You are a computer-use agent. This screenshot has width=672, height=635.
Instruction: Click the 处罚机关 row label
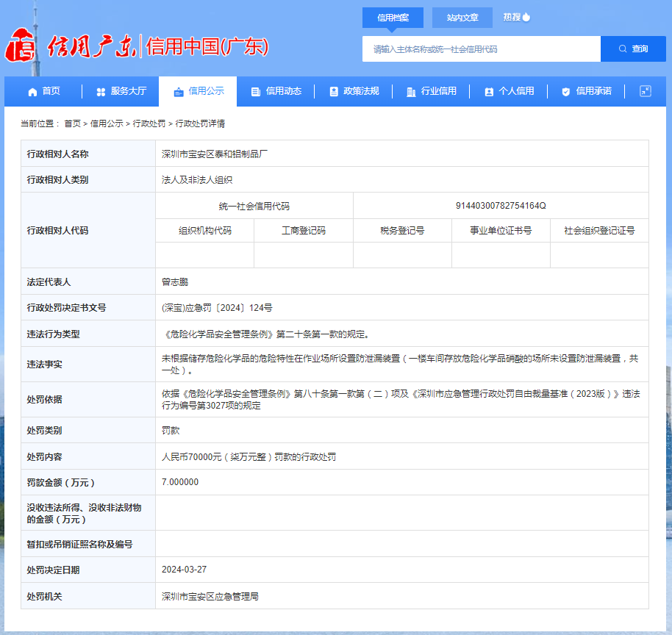coord(44,597)
